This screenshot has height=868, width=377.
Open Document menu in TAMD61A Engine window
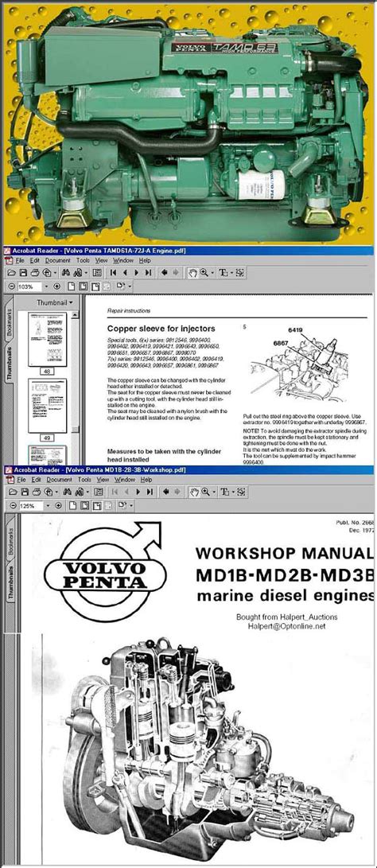(x=57, y=260)
